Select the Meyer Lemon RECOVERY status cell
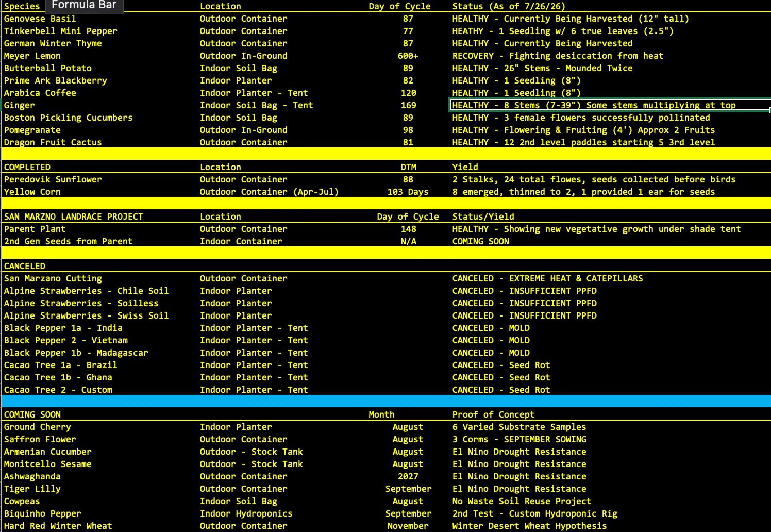The height and width of the screenshot is (532, 771). tap(558, 56)
